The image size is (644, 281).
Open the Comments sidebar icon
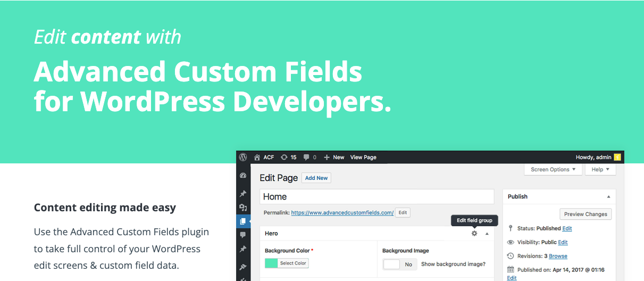(243, 235)
